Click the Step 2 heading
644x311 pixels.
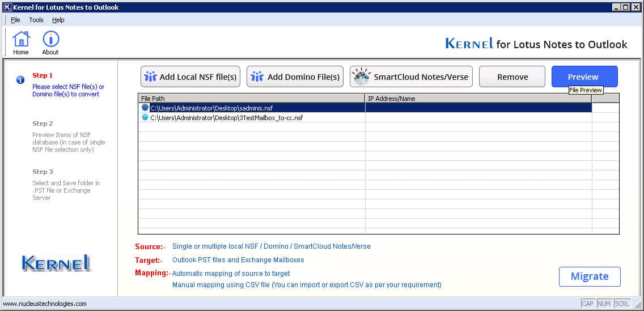[43, 123]
